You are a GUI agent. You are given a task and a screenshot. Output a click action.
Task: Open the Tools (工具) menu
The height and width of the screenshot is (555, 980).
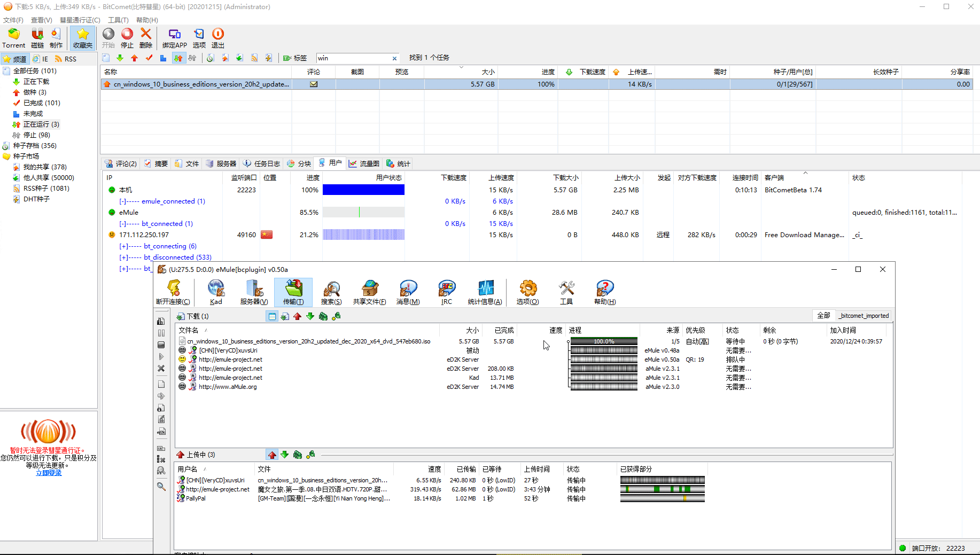pos(118,20)
